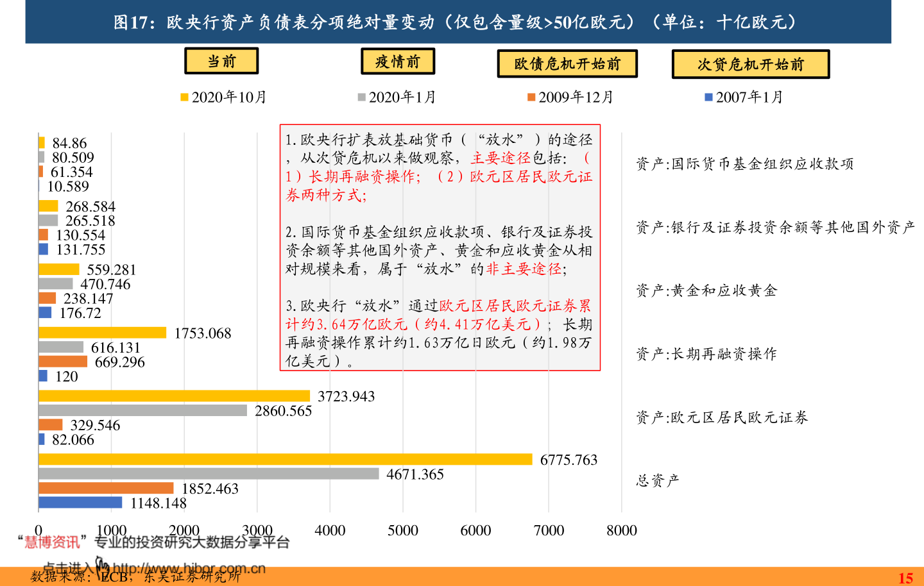Click the data label 329.546
924x586 pixels.
tap(95, 425)
